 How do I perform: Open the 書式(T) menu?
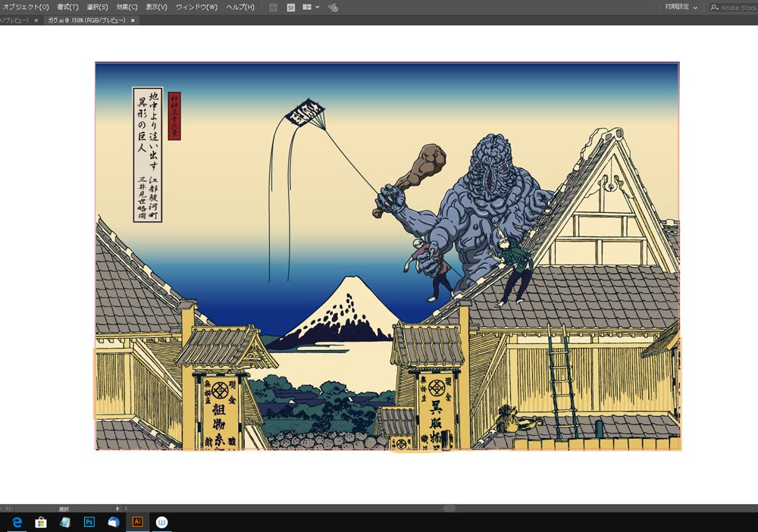click(x=67, y=8)
